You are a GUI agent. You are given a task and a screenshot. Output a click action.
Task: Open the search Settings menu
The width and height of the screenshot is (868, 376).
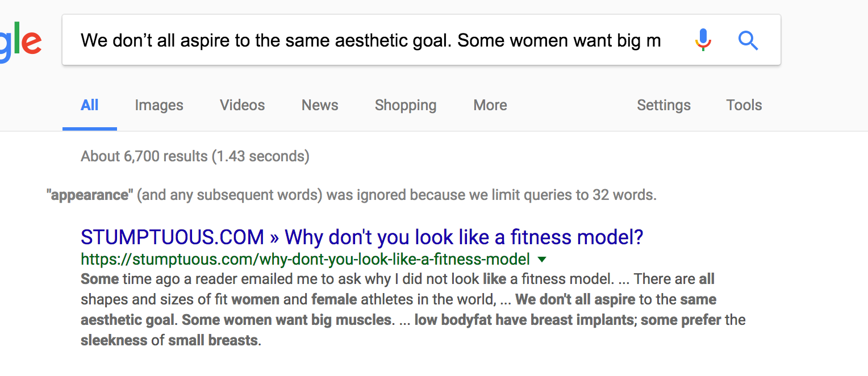663,105
